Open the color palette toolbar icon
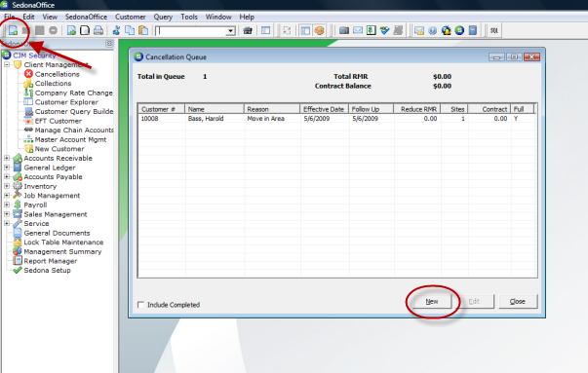The height and width of the screenshot is (373, 588). [x=319, y=30]
